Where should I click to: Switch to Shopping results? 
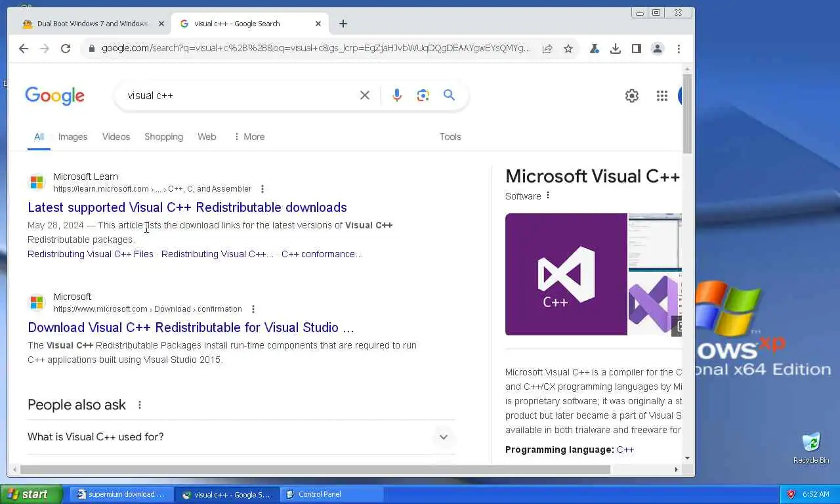(x=163, y=136)
